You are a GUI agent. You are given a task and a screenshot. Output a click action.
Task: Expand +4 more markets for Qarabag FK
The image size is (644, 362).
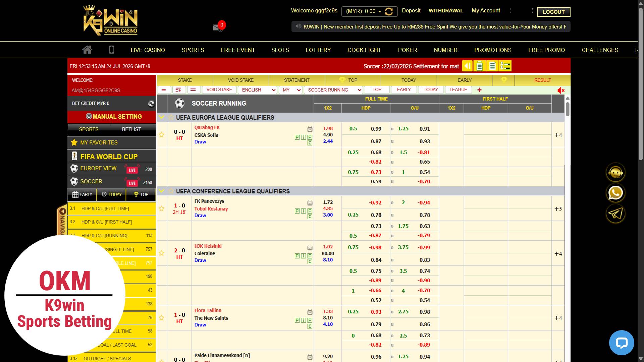click(x=558, y=135)
